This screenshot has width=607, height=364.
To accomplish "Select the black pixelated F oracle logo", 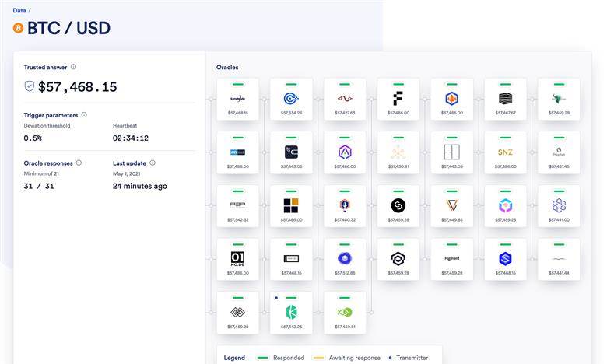I will 398,99.
